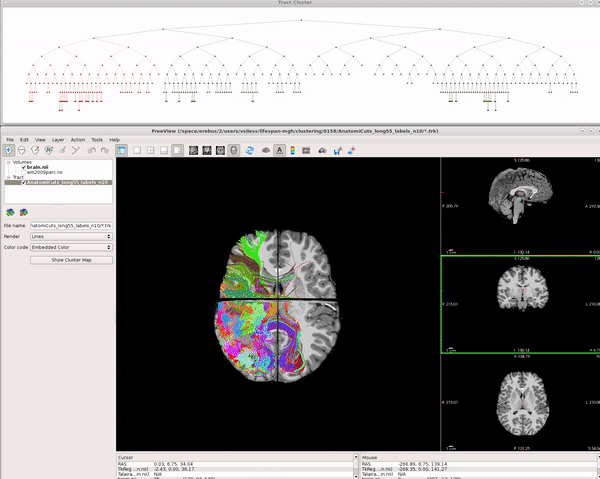Select the Point Set Edit tool
600x479 pixels.
pyautogui.click(x=75, y=150)
